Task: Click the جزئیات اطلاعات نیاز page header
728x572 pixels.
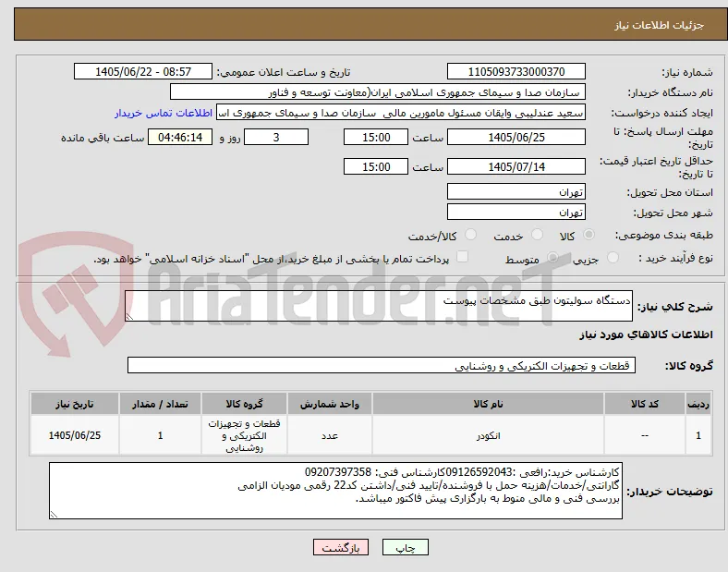Action: point(660,25)
